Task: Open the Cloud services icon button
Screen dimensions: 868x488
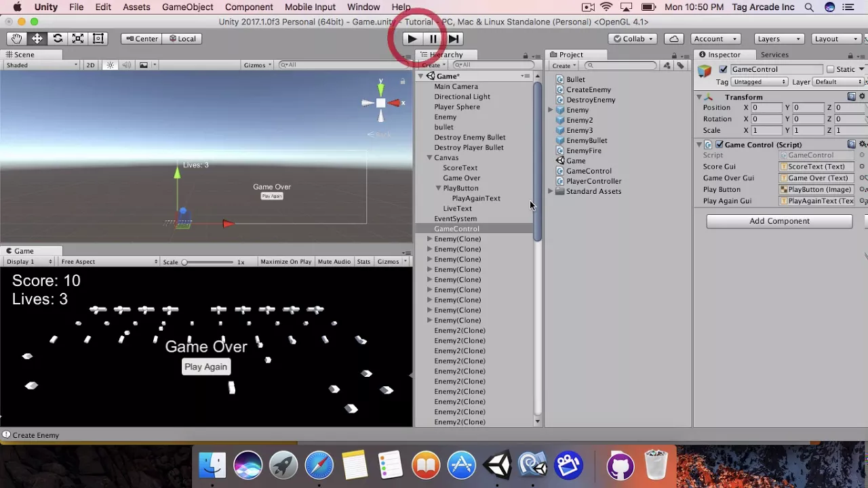Action: coord(673,39)
